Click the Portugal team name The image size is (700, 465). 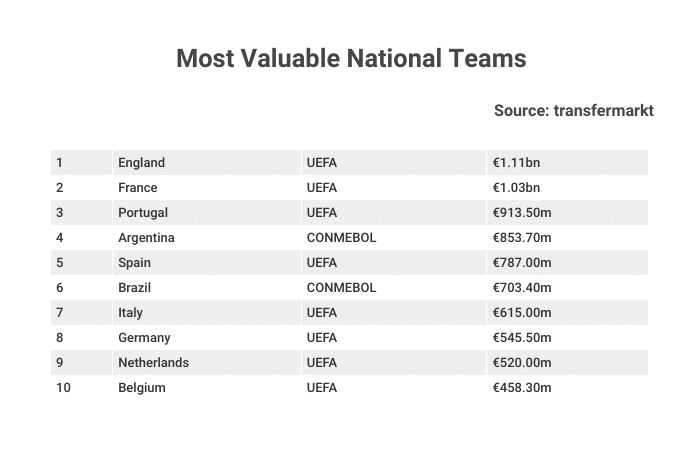click(x=143, y=212)
